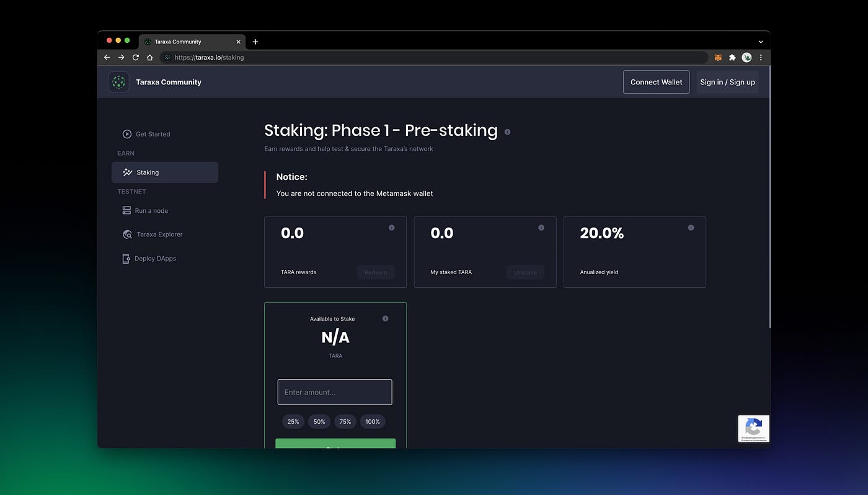Open the MetaMask fox extension
This screenshot has width=868, height=495.
coord(718,57)
